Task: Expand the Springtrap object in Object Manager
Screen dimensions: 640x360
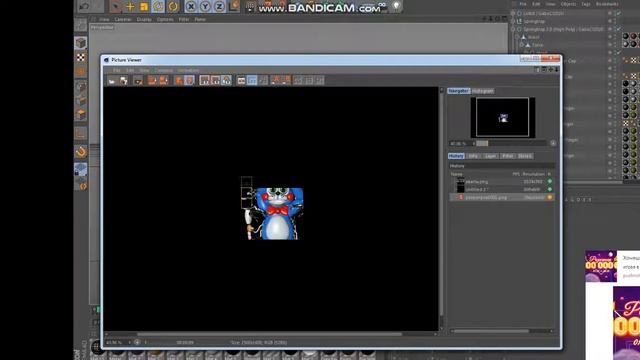Action: pos(513,21)
